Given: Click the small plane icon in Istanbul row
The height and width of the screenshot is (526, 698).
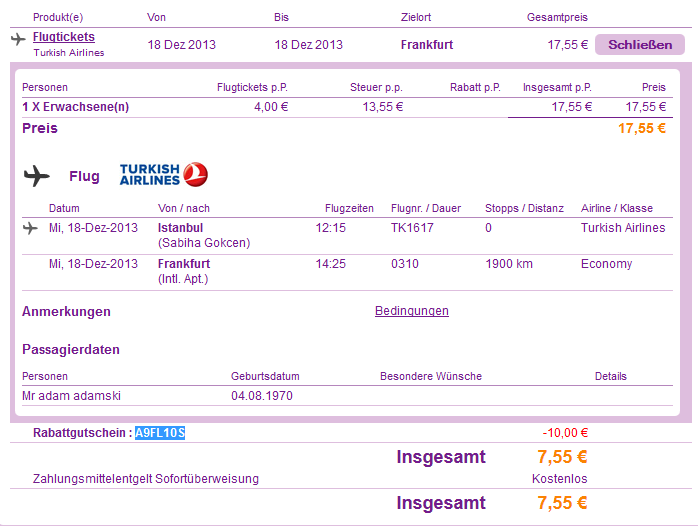Looking at the screenshot, I should coord(30,228).
